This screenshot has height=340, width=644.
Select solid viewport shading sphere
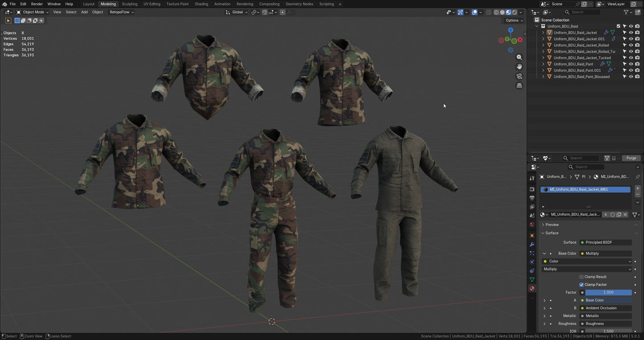502,12
